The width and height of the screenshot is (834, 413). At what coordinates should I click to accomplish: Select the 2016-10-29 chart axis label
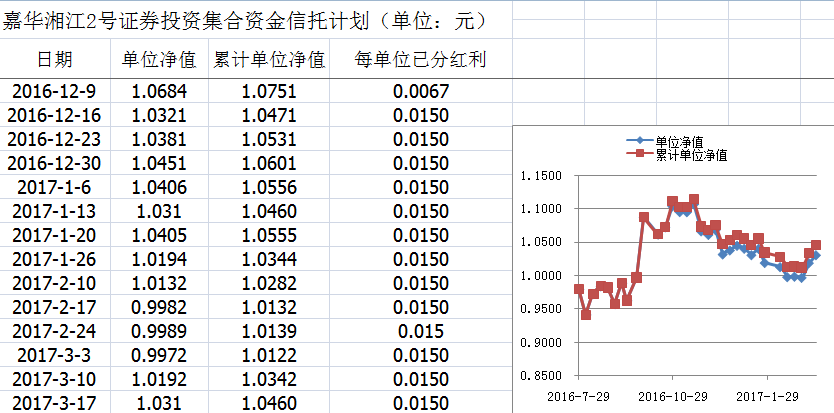[672, 397]
